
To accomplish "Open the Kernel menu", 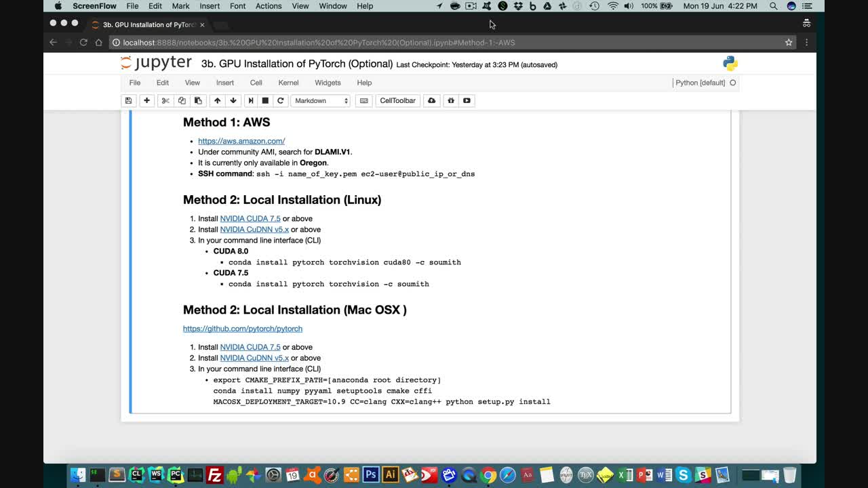I will pos(288,83).
